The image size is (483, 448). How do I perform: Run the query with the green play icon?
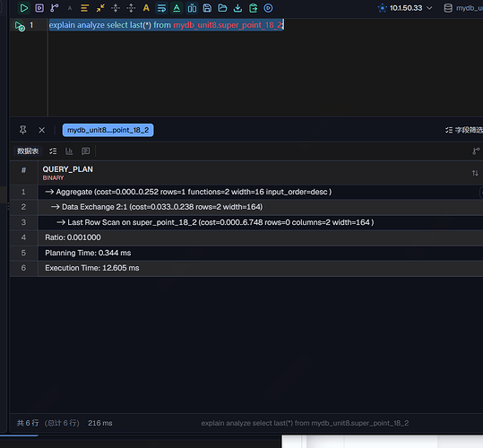click(x=23, y=8)
